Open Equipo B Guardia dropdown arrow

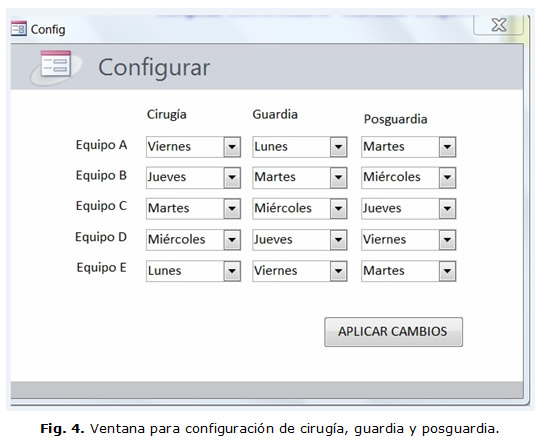[338, 178]
